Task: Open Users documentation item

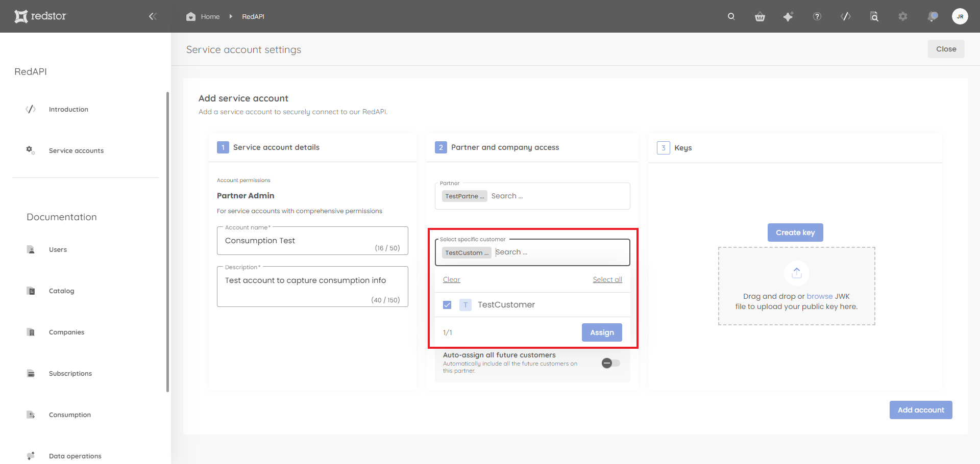Action: click(58, 249)
